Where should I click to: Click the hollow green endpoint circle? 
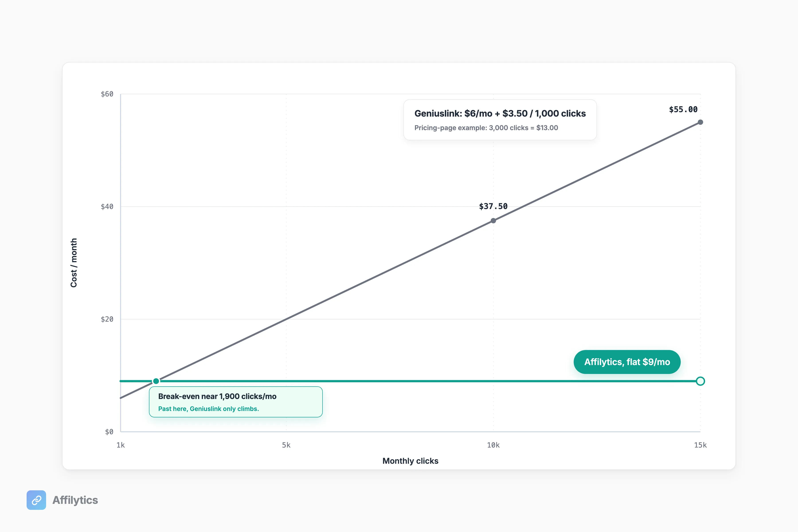point(700,381)
